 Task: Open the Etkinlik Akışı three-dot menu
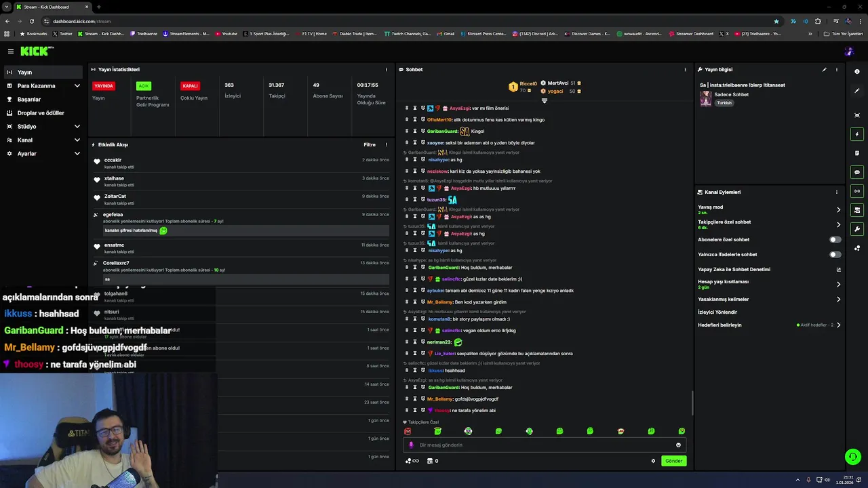point(387,144)
